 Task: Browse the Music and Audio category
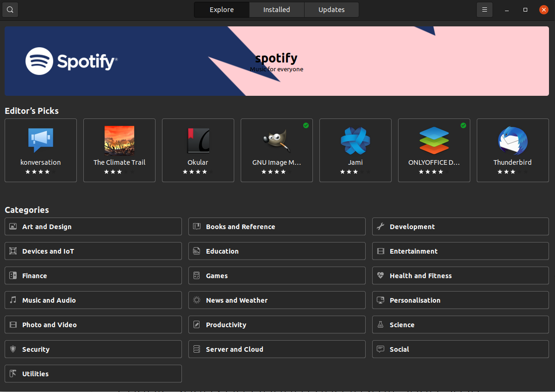pos(93,300)
